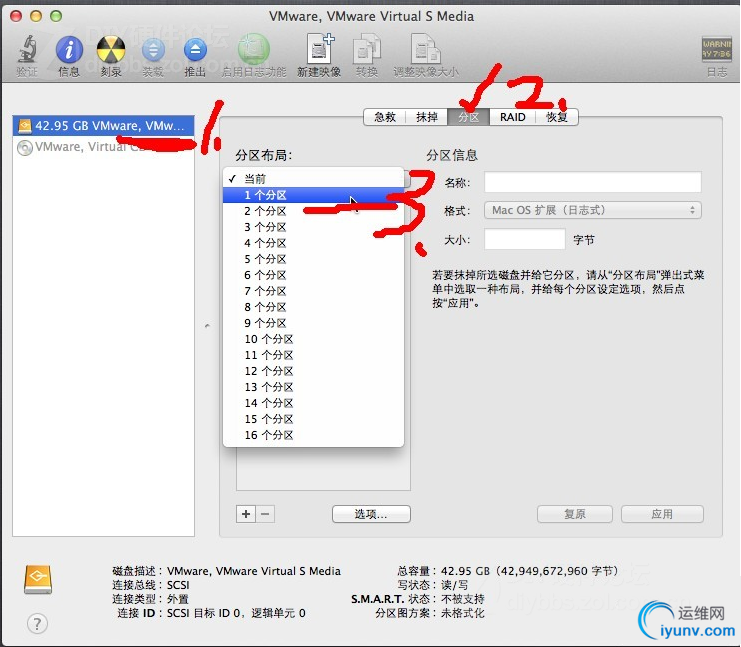
Task: Choose 5 个分区 in layout menu
Action: click(x=313, y=259)
